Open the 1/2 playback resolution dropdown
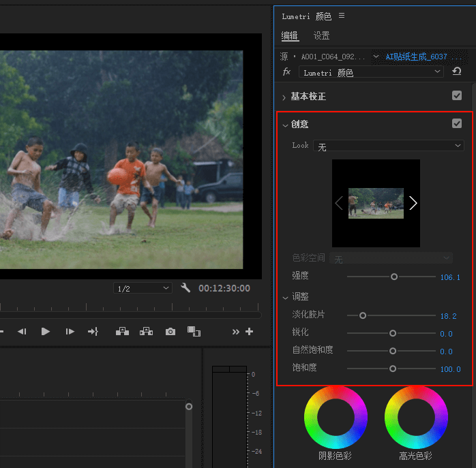This screenshot has height=468, width=476. tap(143, 289)
